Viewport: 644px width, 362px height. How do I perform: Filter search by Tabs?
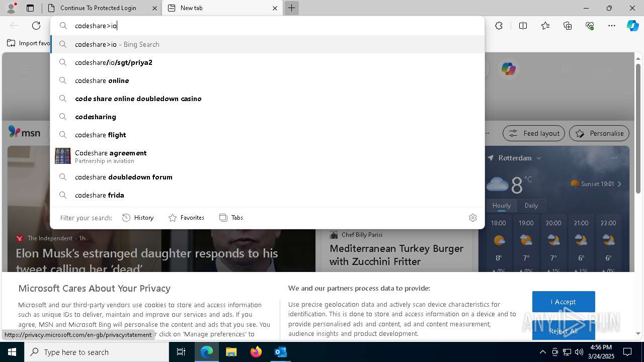pyautogui.click(x=231, y=218)
